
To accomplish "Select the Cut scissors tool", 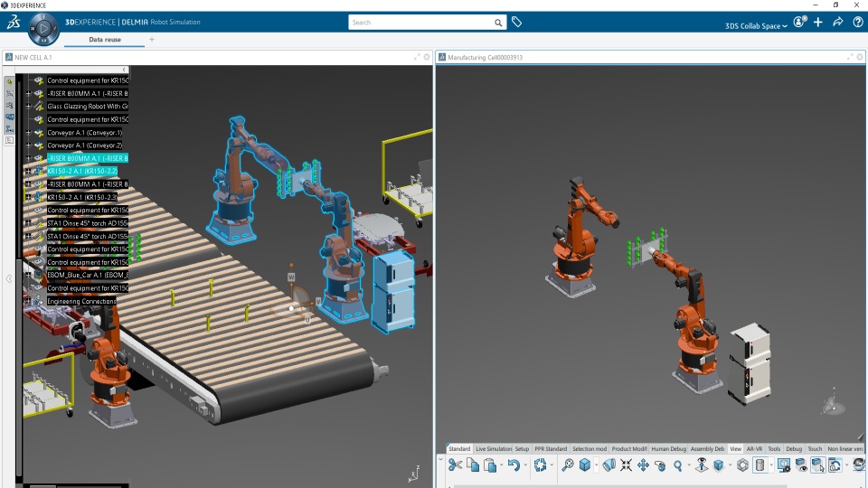I will (455, 465).
